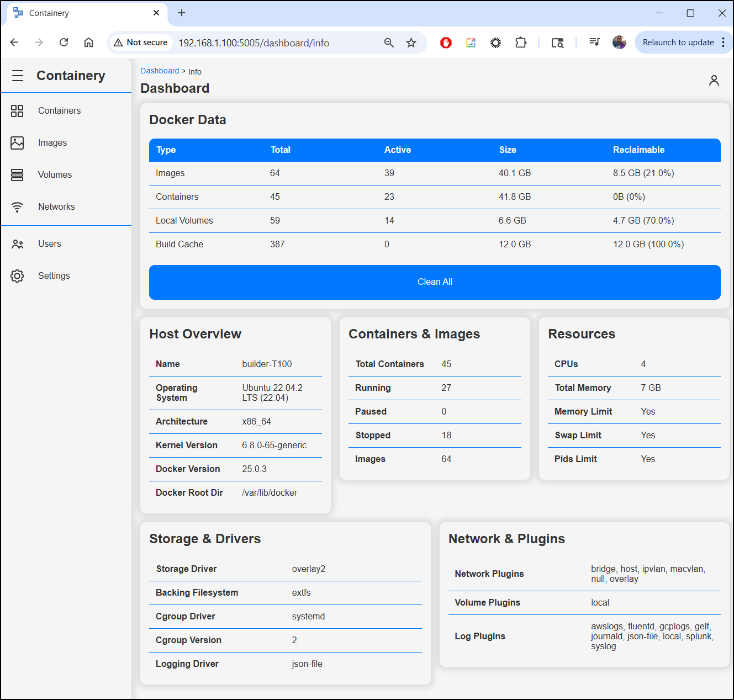The image size is (734, 700).
Task: Click the Local Volumes row label
Action: pos(184,221)
